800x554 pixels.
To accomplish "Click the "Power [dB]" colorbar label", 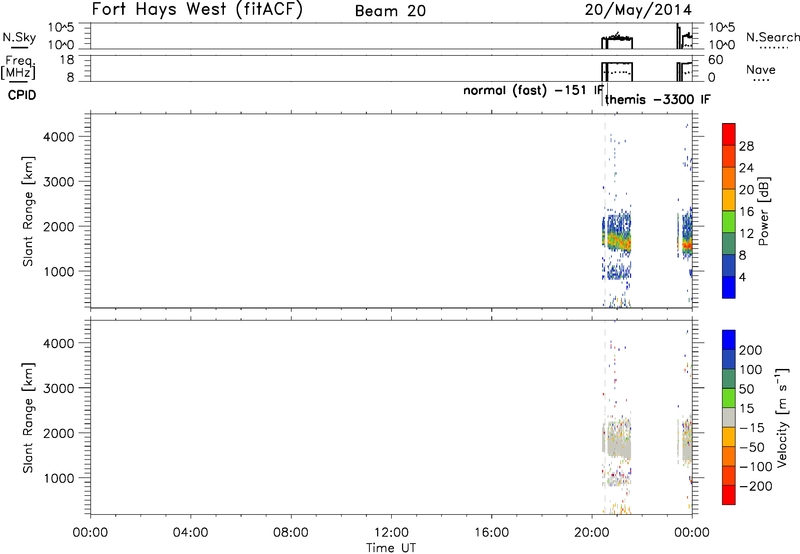I will 763,211.
